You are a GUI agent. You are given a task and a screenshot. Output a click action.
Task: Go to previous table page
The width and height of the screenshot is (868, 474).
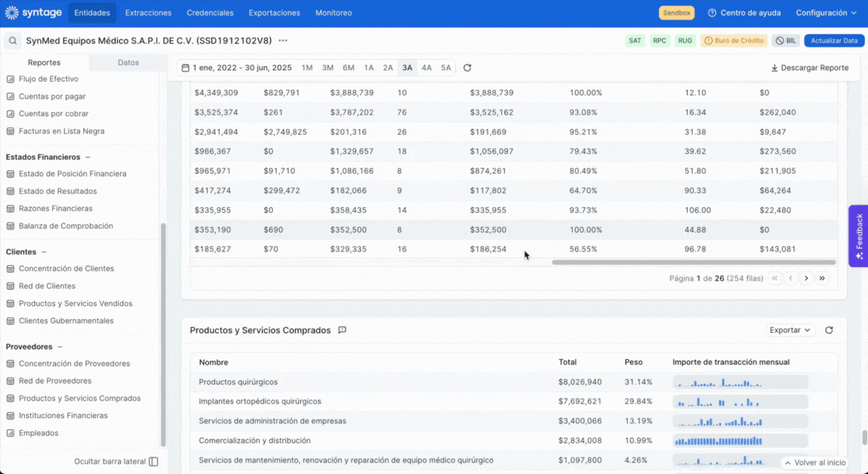pos(790,279)
